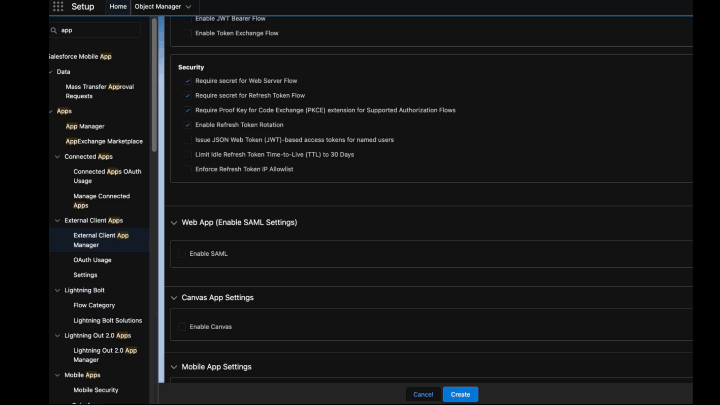Switch to the Home tab
The width and height of the screenshot is (720, 405).
[118, 7]
